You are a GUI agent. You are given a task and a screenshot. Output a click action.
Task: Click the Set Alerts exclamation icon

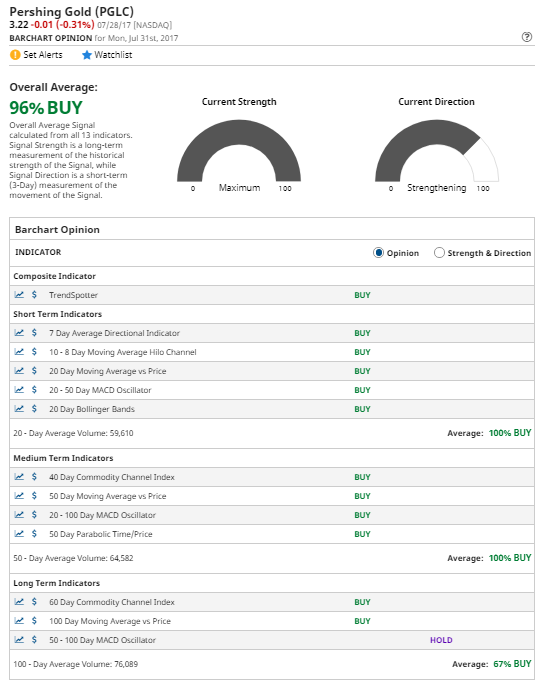tap(15, 55)
